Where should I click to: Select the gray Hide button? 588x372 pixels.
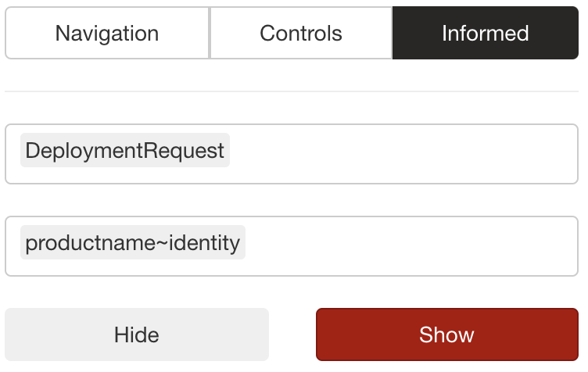137,334
